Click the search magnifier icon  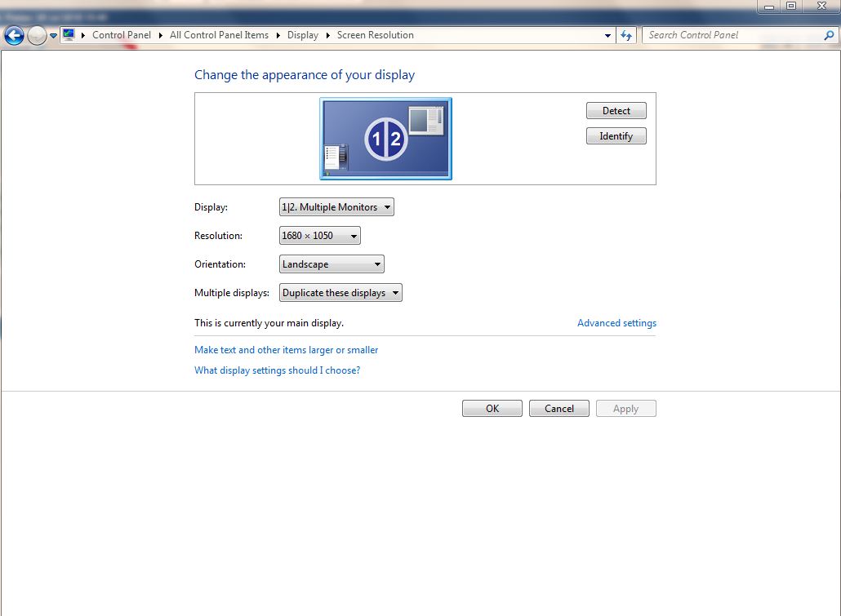point(829,35)
